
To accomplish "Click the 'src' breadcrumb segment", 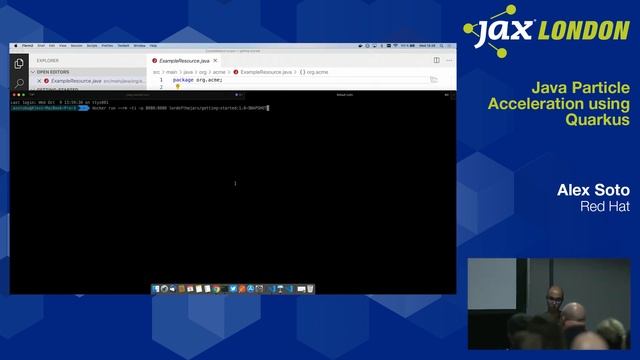I will [x=156, y=72].
